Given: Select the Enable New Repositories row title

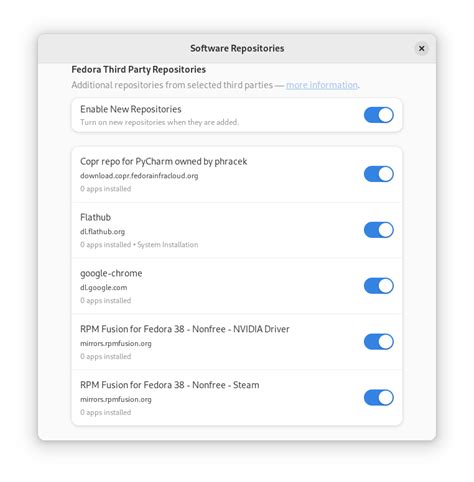Looking at the screenshot, I should [131, 109].
